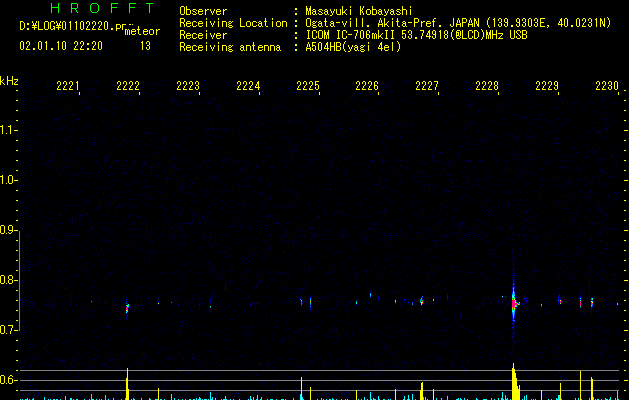Click the 0.6 kHz frequency tick label
629x400 pixels.
[x=8, y=380]
